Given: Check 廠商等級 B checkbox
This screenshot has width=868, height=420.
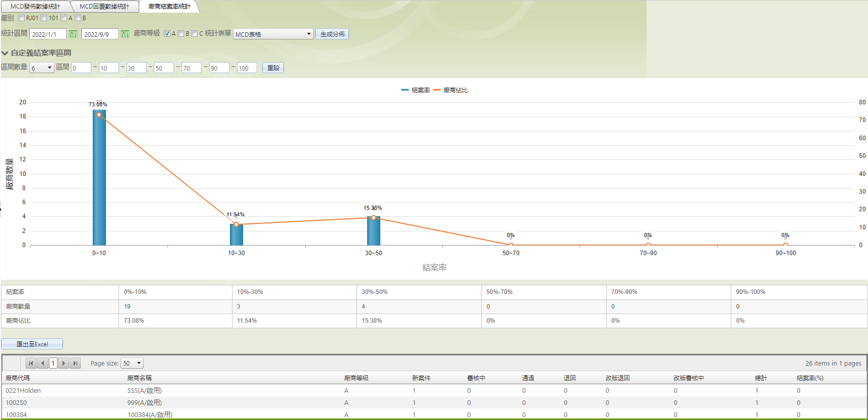Looking at the screenshot, I should pyautogui.click(x=181, y=34).
